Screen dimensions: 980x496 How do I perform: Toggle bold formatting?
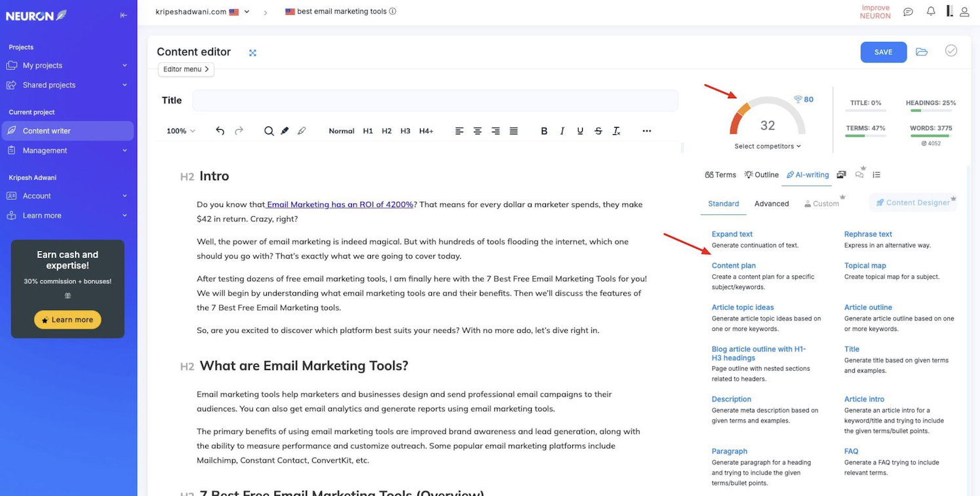pos(543,130)
